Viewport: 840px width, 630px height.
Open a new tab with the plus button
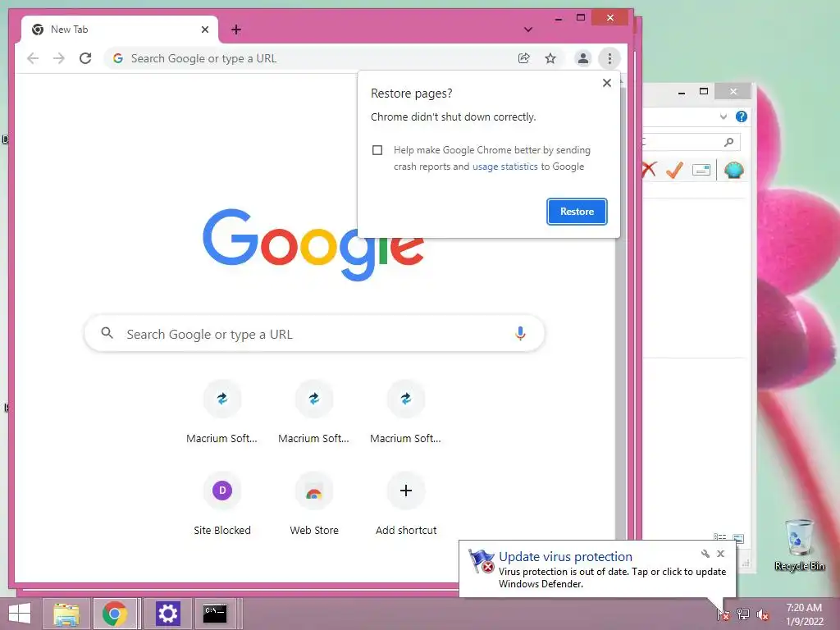236,30
